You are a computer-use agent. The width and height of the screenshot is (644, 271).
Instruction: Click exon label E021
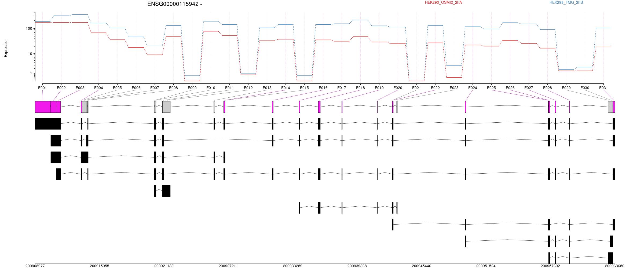tap(416, 88)
